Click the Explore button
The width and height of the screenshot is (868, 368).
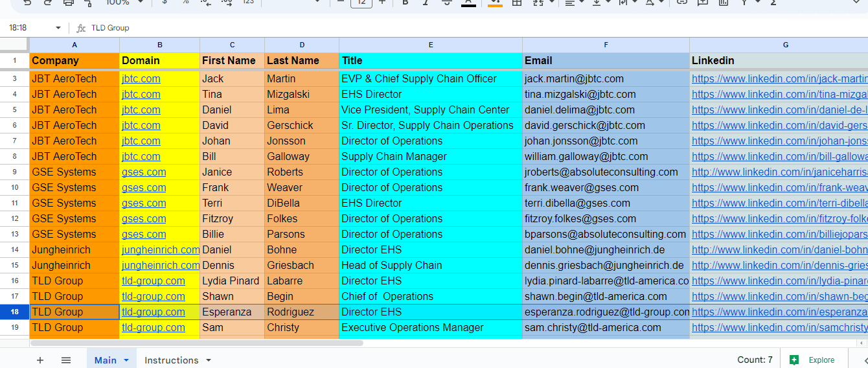point(814,360)
